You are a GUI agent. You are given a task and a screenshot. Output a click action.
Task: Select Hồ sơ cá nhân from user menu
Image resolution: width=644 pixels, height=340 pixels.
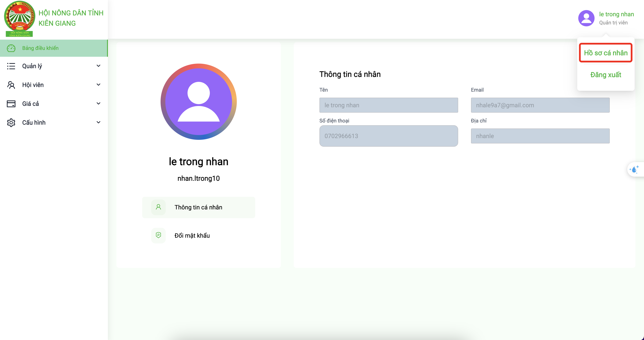point(605,53)
